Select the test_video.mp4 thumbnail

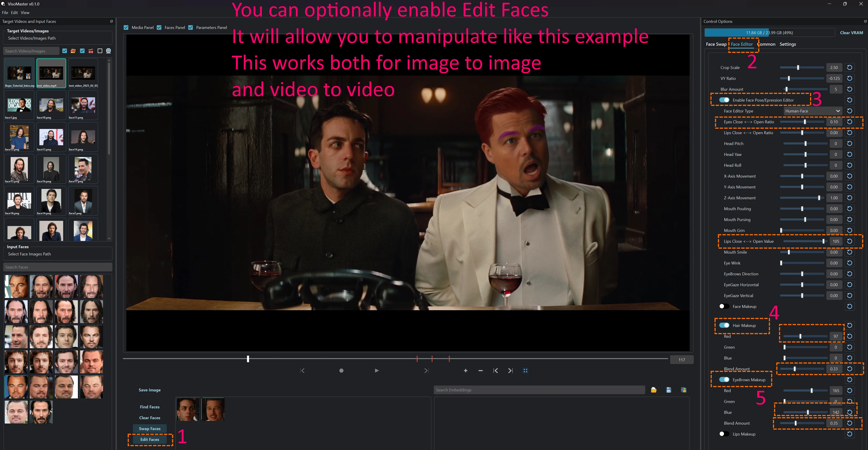(51, 73)
